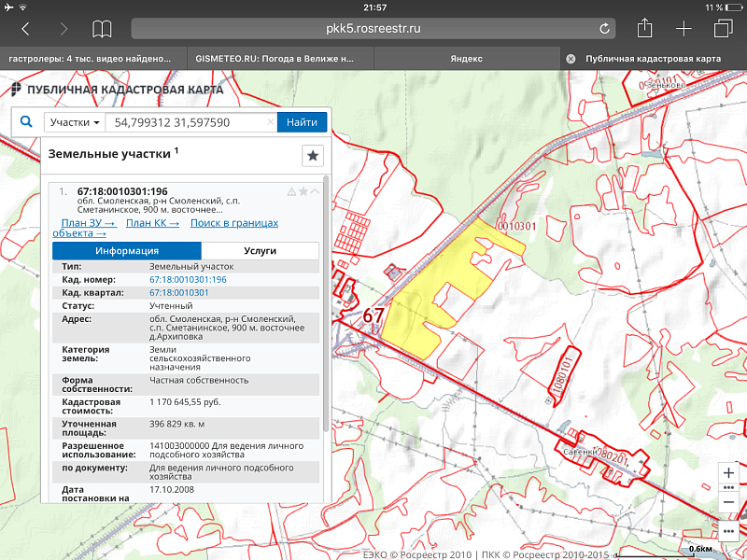Image resolution: width=747 pixels, height=560 pixels.
Task: Click the map zoom in plus button
Action: [728, 472]
